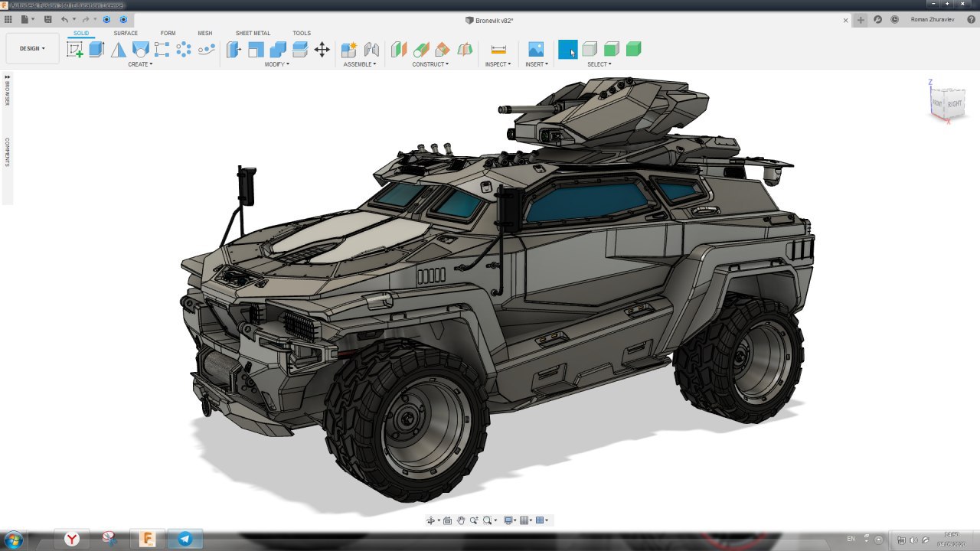Expand the Assemble menu
Screen dimensions: 980x551
pyautogui.click(x=360, y=64)
